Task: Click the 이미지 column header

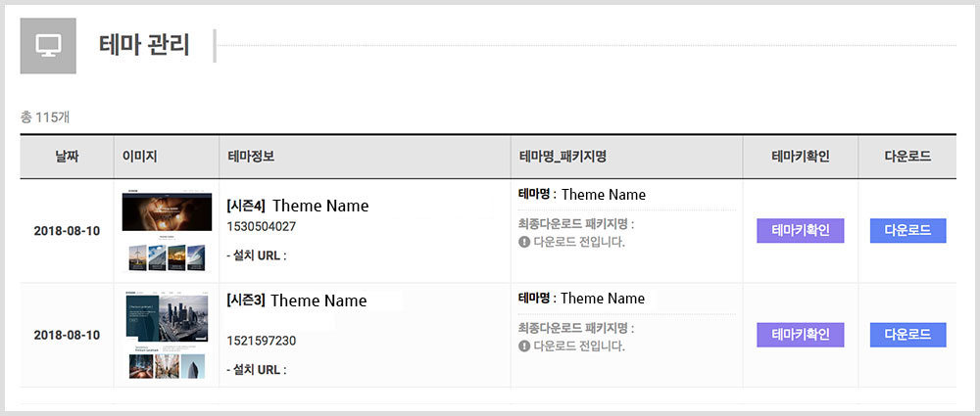Action: (x=140, y=157)
